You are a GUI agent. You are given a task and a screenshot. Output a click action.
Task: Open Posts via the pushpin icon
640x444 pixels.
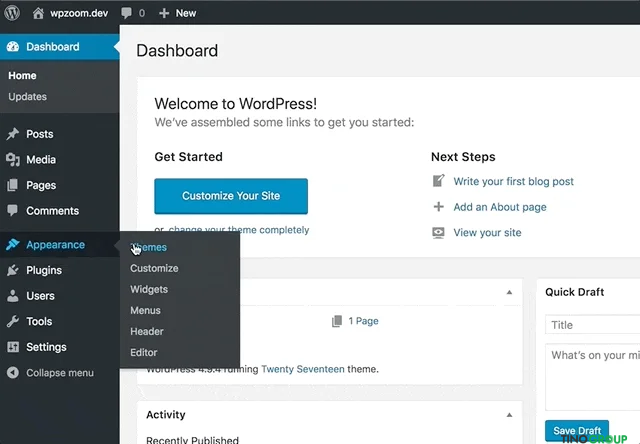coord(13,134)
